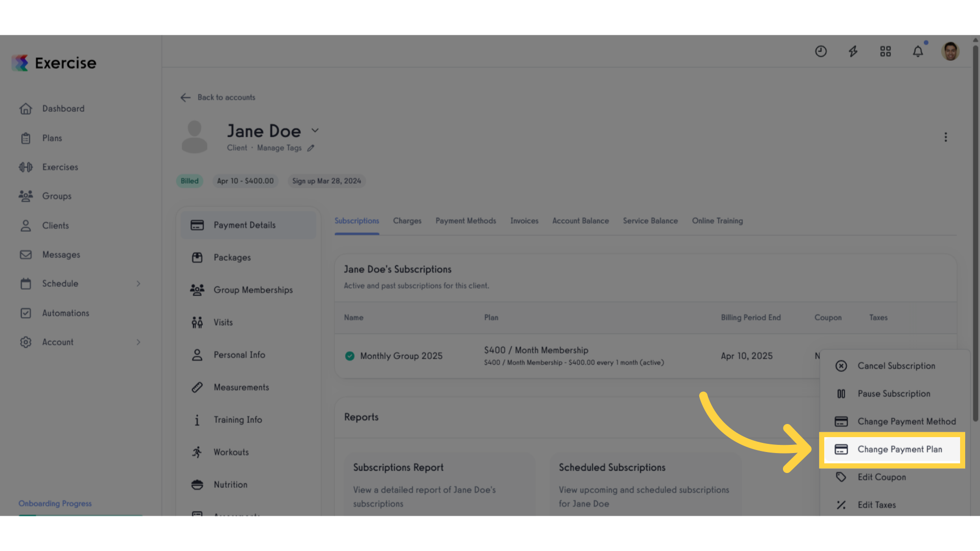Expand the Schedule sidebar submenu
This screenshot has width=980, height=551.
[138, 284]
